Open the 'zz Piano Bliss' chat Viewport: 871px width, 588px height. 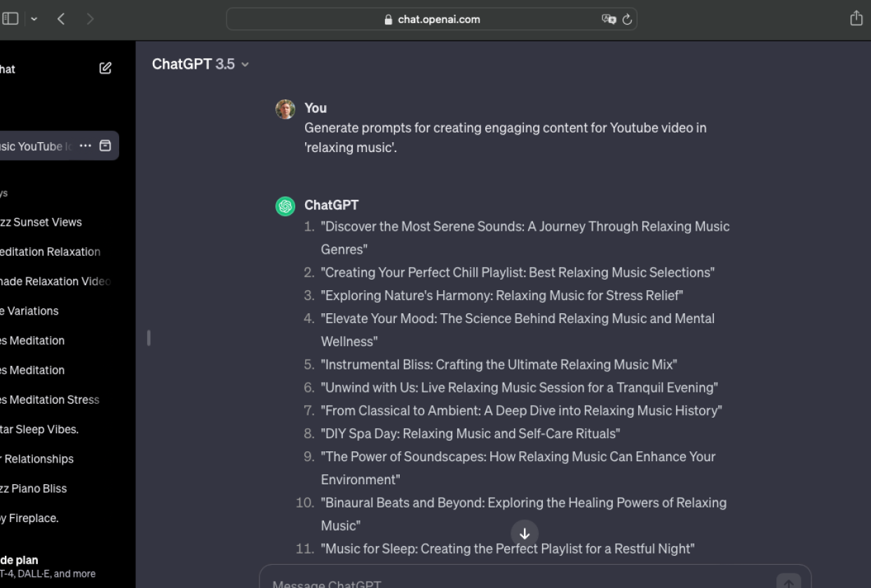pos(34,488)
